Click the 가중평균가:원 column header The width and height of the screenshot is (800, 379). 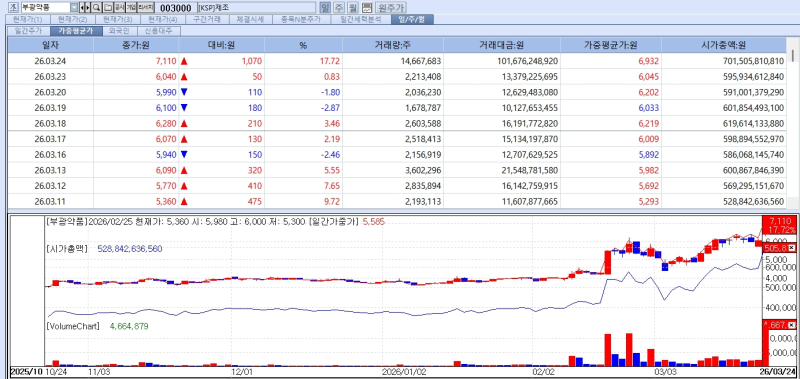611,45
